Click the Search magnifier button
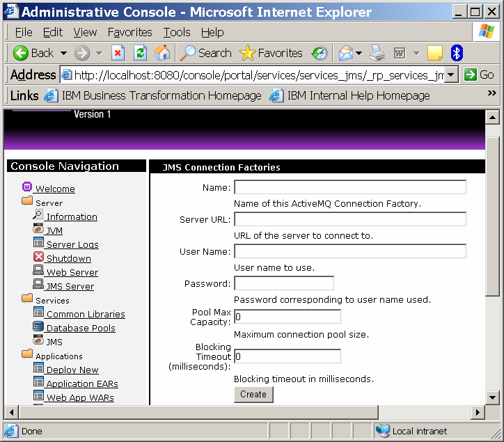The image size is (504, 442). [205, 53]
